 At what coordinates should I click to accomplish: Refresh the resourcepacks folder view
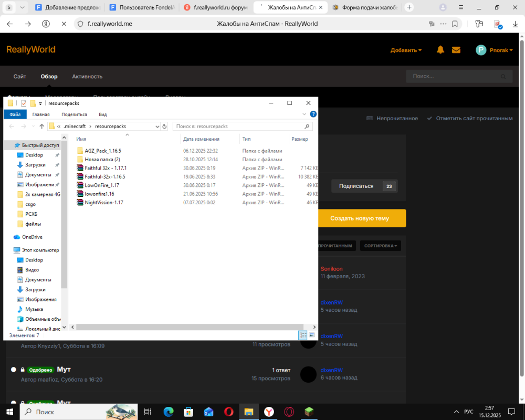(x=164, y=127)
